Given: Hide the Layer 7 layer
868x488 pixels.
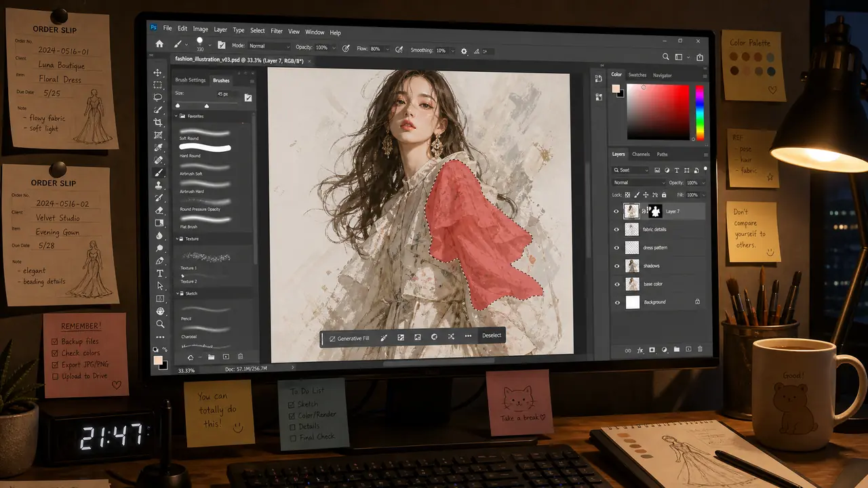Looking at the screenshot, I should click(616, 211).
